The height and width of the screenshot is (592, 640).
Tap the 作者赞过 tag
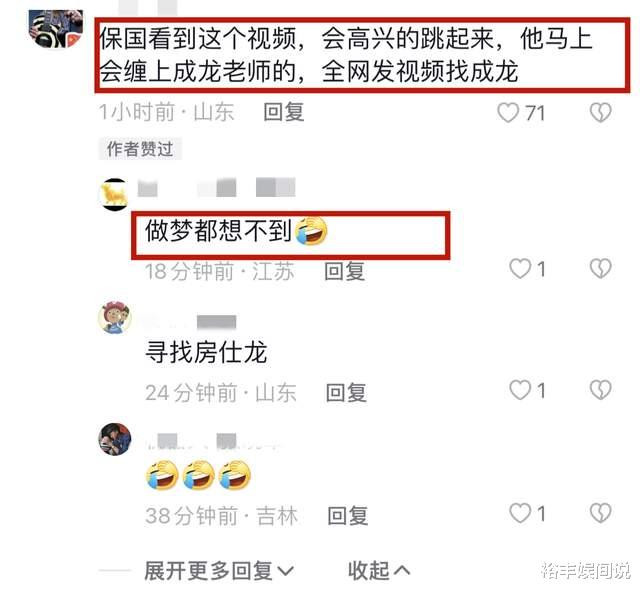[140, 149]
